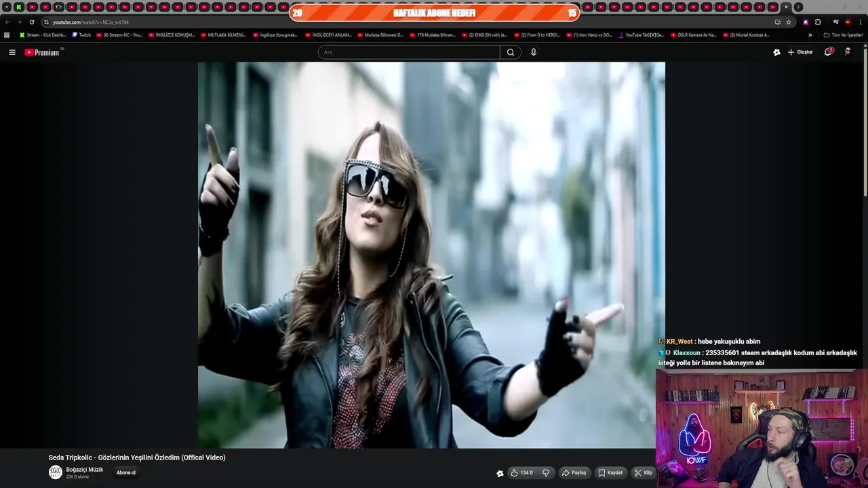Go back in browser history
The width and height of the screenshot is (868, 488).
(7, 22)
